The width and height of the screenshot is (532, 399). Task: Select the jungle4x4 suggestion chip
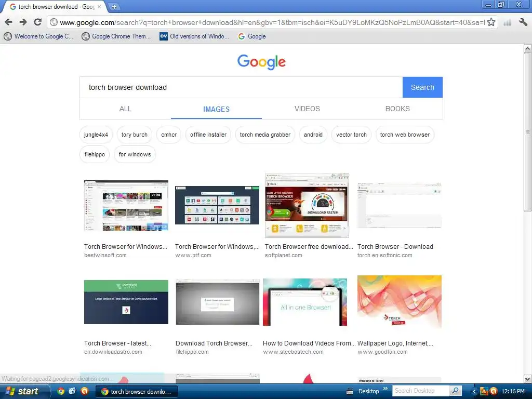click(x=96, y=135)
